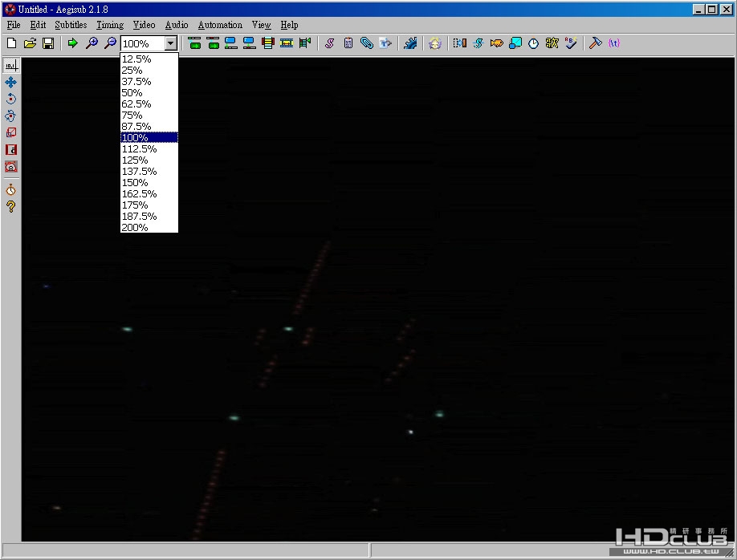Select 37.5% in the zoom list
Viewport: 737px width, 560px height.
149,82
